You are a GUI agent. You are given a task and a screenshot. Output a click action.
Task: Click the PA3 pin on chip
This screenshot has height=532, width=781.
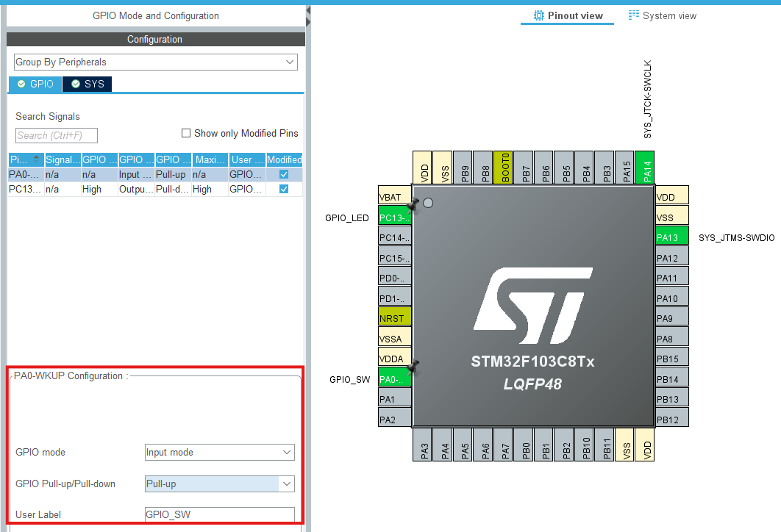[422, 445]
